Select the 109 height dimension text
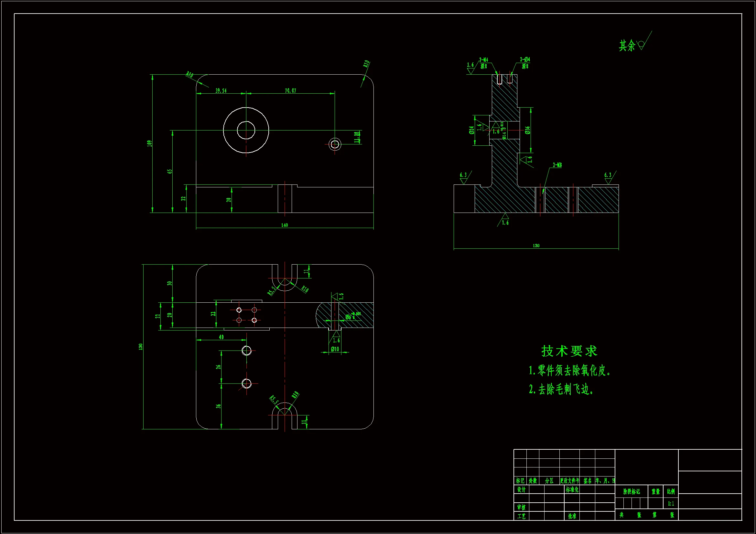Image resolution: width=756 pixels, height=534 pixels. (150, 143)
